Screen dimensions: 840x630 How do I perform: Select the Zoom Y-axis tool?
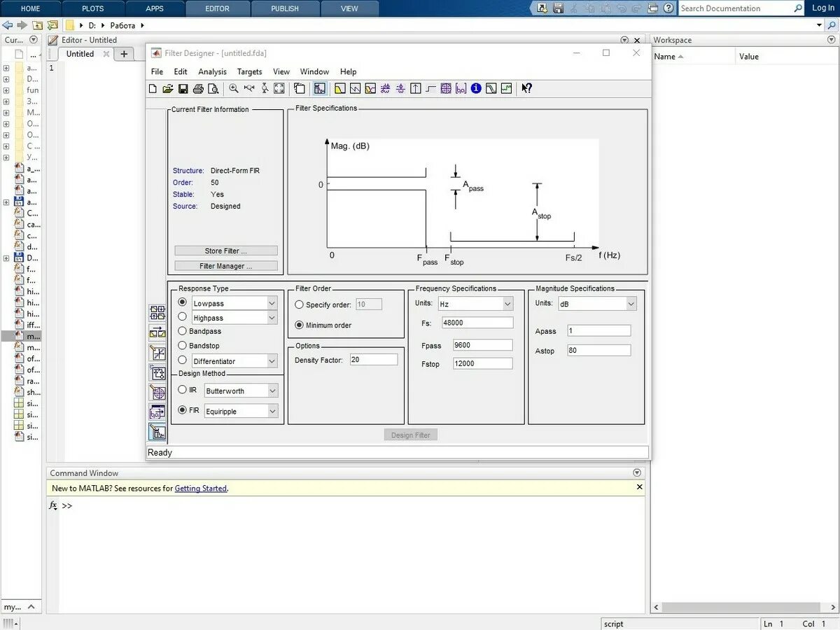pyautogui.click(x=265, y=88)
